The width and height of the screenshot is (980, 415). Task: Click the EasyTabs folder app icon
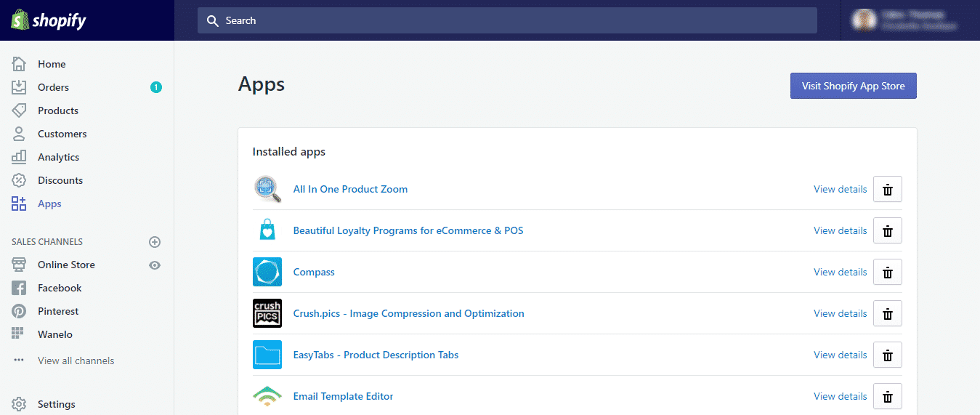coord(267,355)
